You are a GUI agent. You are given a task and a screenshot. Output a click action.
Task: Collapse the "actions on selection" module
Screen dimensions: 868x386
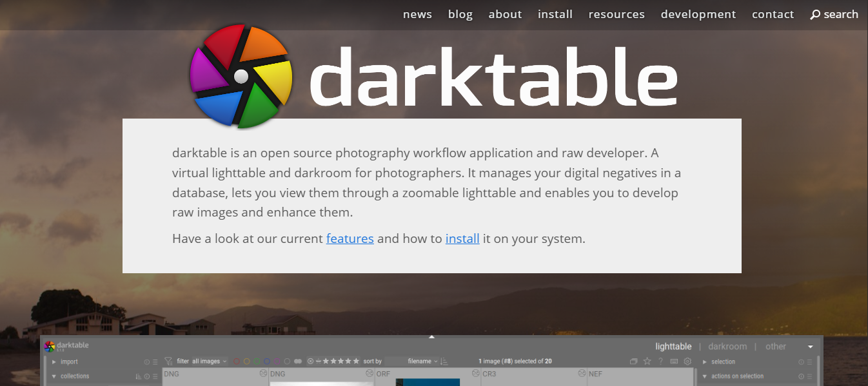coord(705,376)
